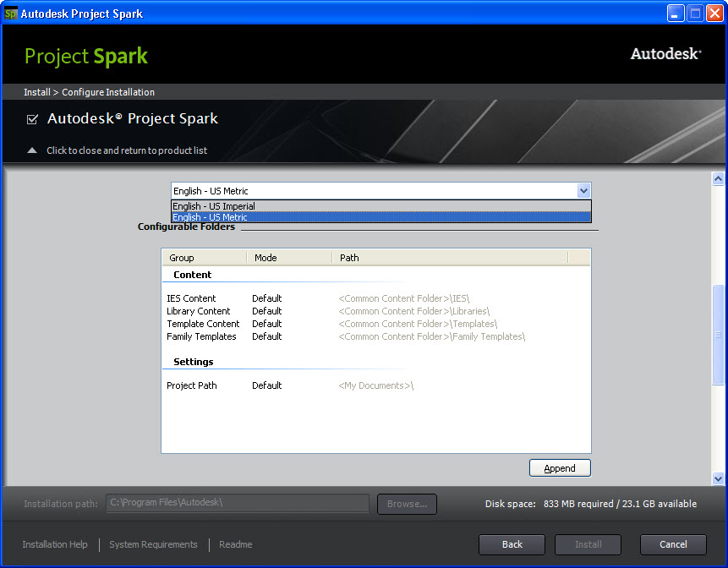
Task: Open the Readme
Action: 235,544
